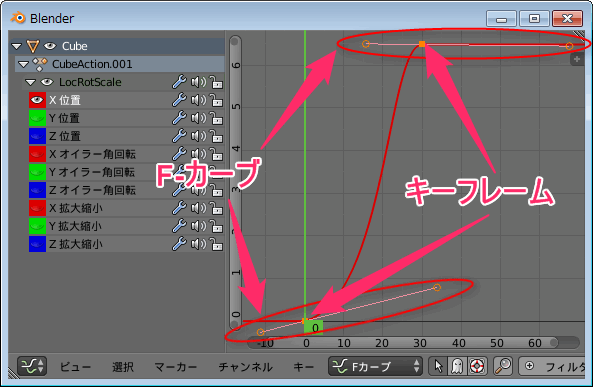This screenshot has height=387, width=593.
Task: Open the Fカーブ mode dropdown
Action: [x=375, y=366]
